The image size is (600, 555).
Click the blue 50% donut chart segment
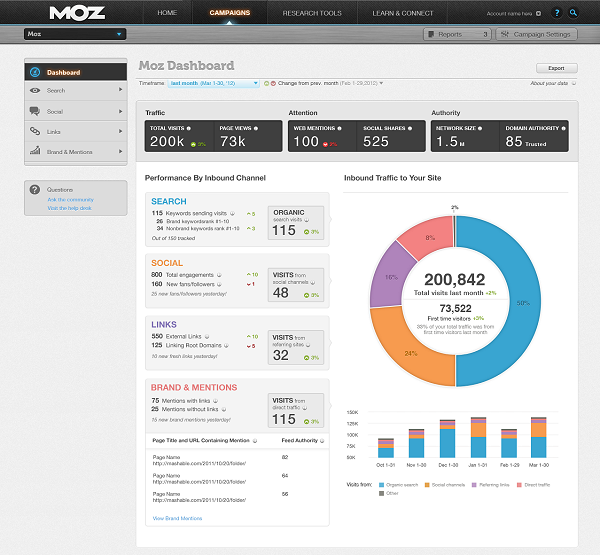[523, 302]
